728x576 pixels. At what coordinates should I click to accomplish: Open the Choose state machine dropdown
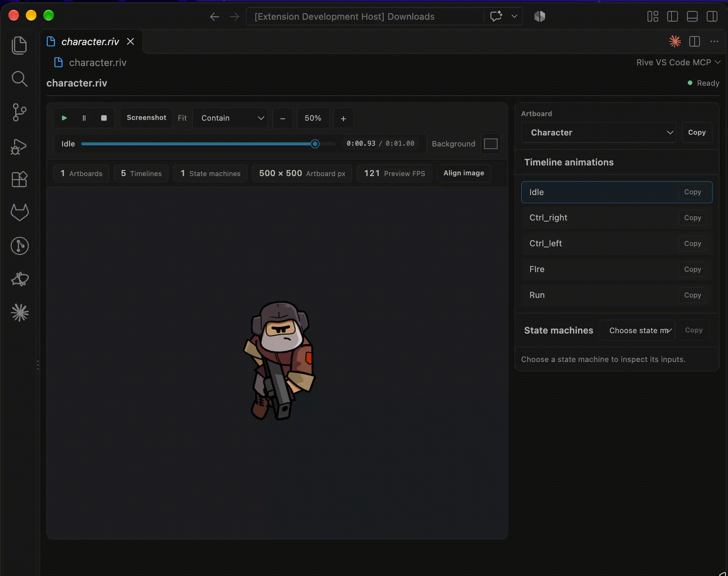point(638,330)
